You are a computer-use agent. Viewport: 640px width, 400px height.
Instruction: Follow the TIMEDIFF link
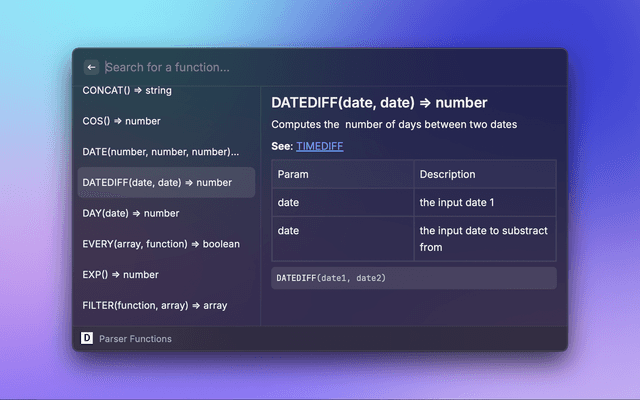coord(319,146)
